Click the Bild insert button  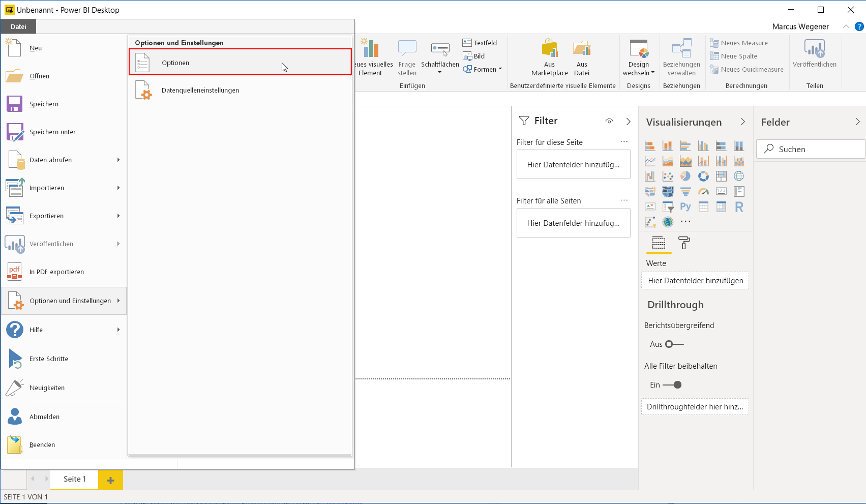(x=473, y=56)
